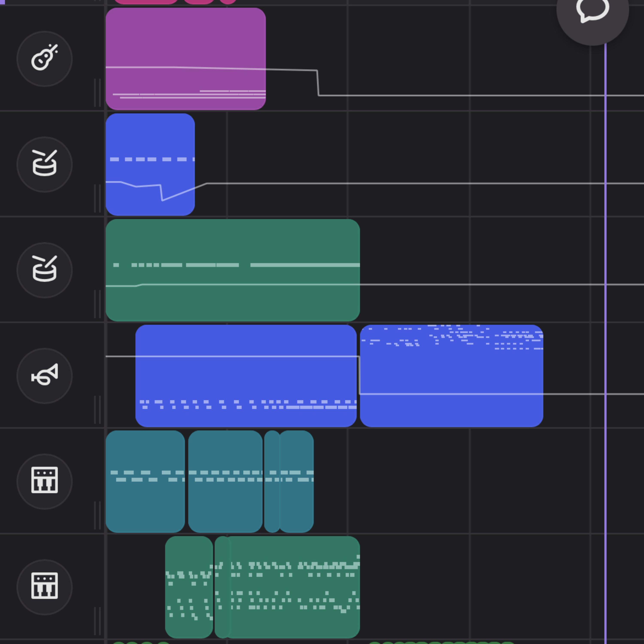This screenshot has height=644, width=644.
Task: Select the blue drum clip
Action: click(150, 165)
